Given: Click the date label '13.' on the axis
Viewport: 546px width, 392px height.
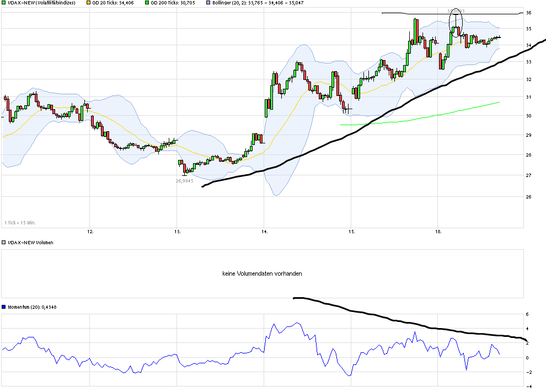Looking at the screenshot, I should click(x=177, y=231).
